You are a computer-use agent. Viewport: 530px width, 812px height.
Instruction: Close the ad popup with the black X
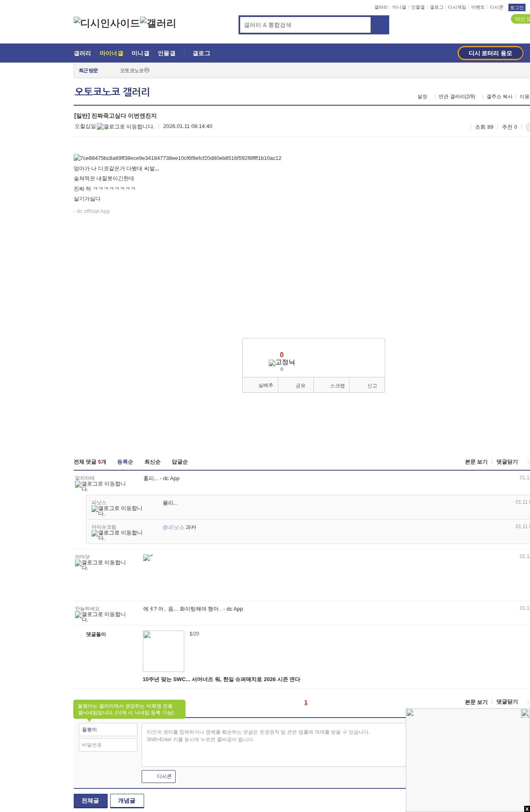coord(527,809)
